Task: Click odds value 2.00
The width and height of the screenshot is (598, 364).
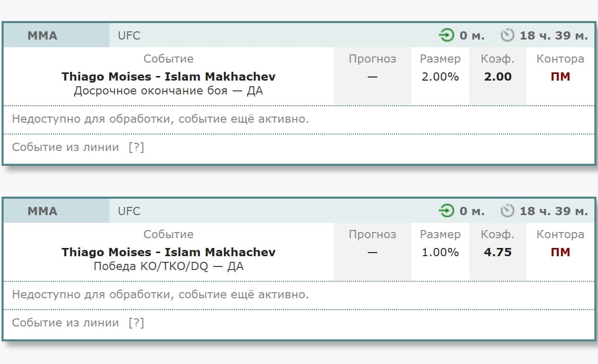Action: pos(498,76)
